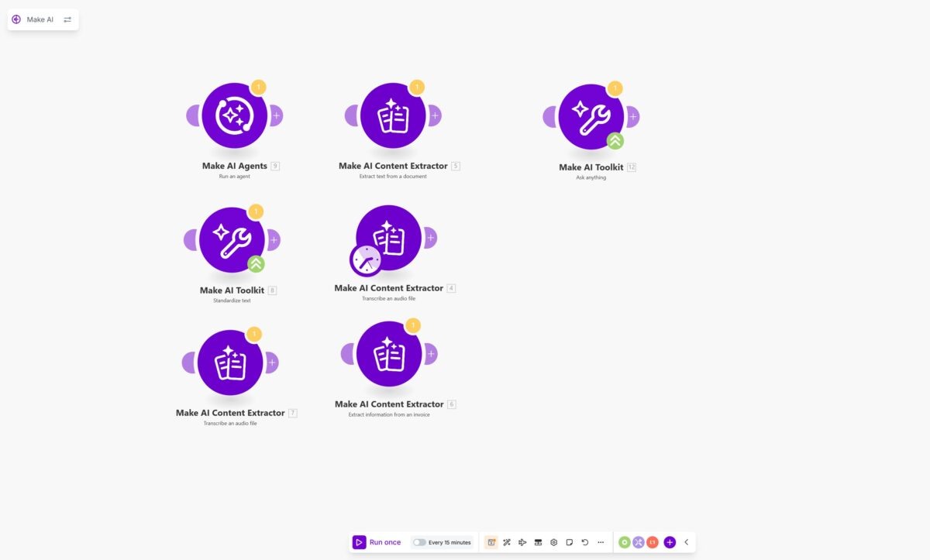Click the Make AI scenario title
The image size is (930, 560).
(x=40, y=19)
